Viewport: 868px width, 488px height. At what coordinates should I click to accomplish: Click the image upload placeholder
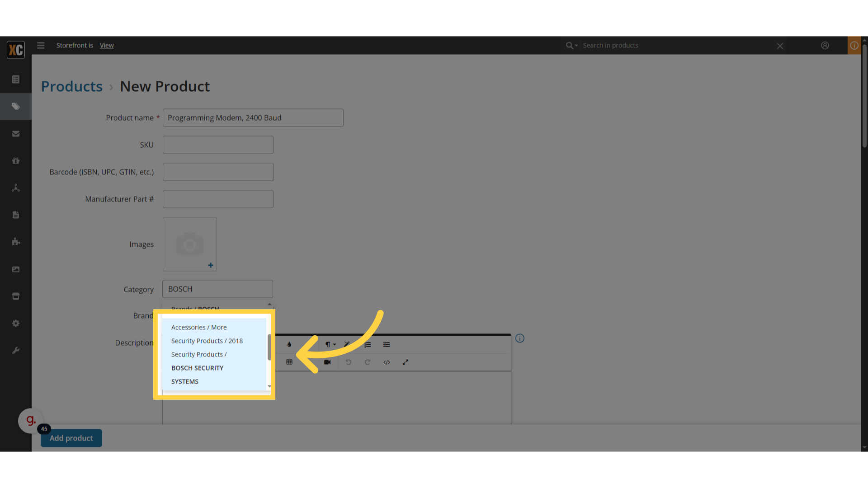[x=190, y=244]
